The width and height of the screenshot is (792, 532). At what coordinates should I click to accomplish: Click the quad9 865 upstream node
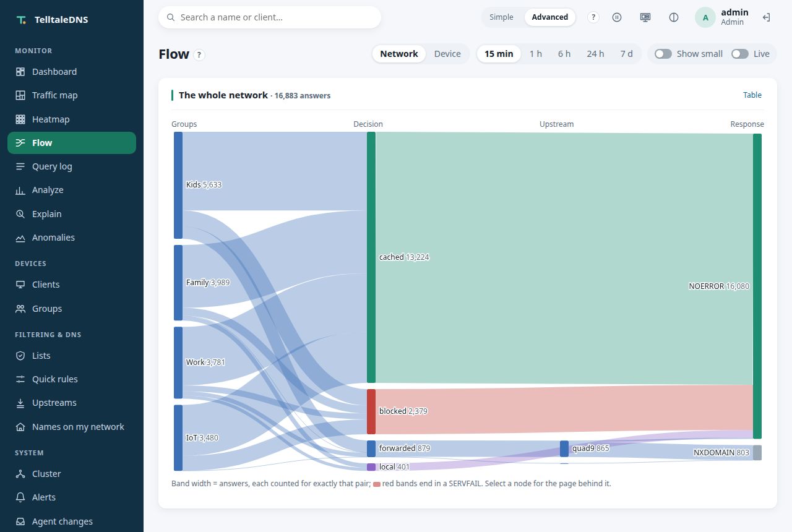pos(564,448)
